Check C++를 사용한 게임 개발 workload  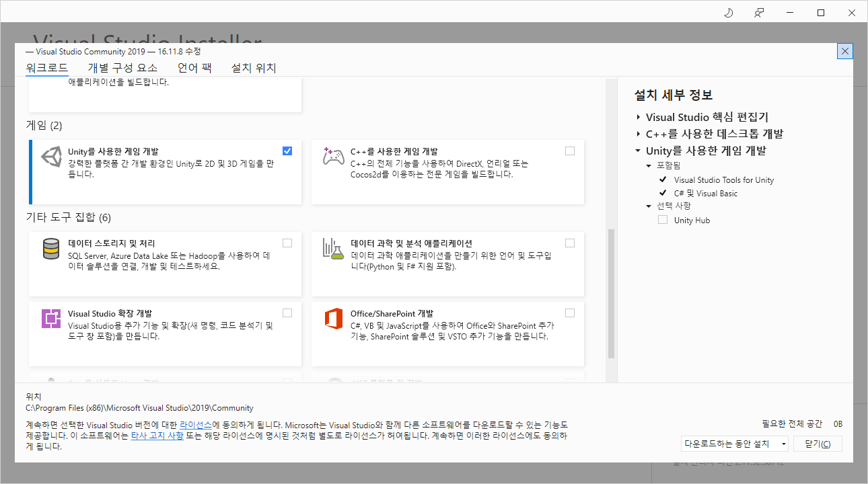570,151
